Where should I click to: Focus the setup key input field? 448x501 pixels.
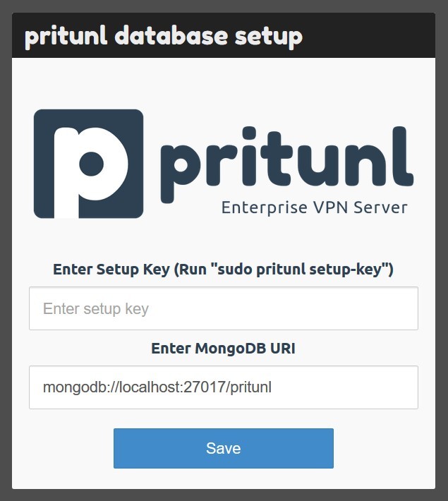223,308
